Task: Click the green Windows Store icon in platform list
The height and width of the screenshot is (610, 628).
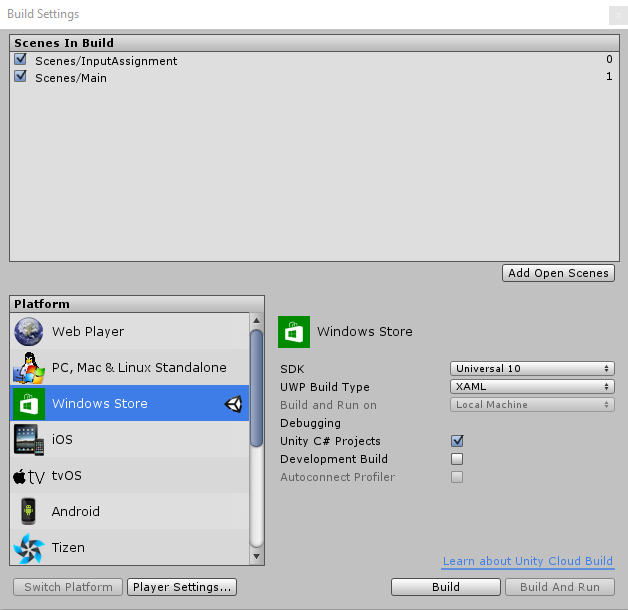Action: tap(28, 403)
